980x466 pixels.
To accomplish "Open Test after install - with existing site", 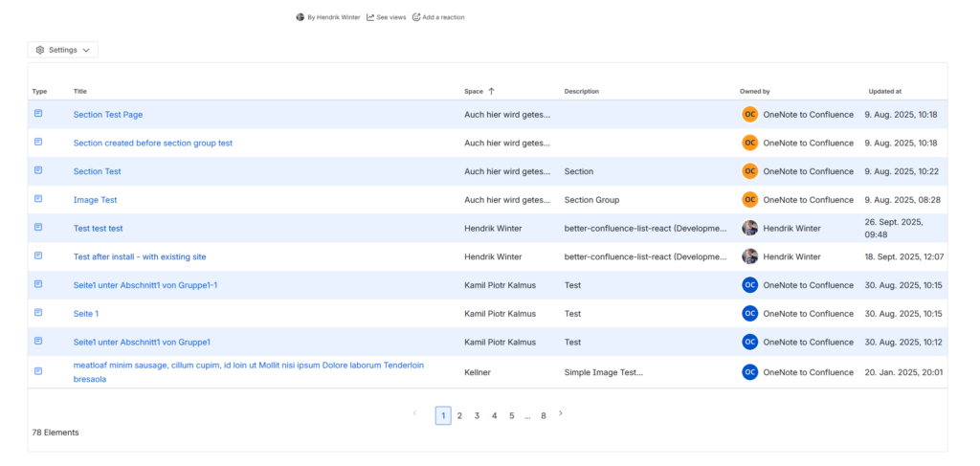I will tap(140, 256).
